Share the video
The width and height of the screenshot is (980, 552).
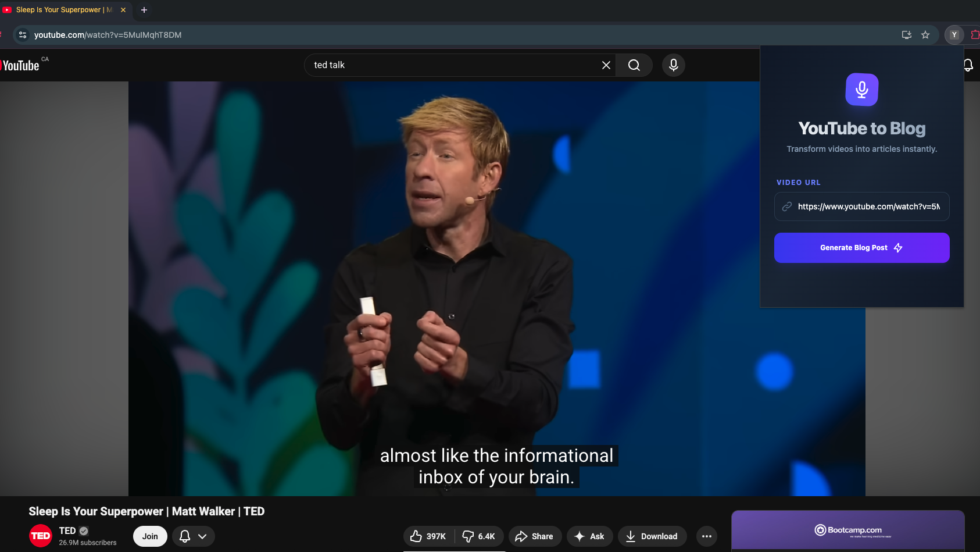pyautogui.click(x=535, y=536)
